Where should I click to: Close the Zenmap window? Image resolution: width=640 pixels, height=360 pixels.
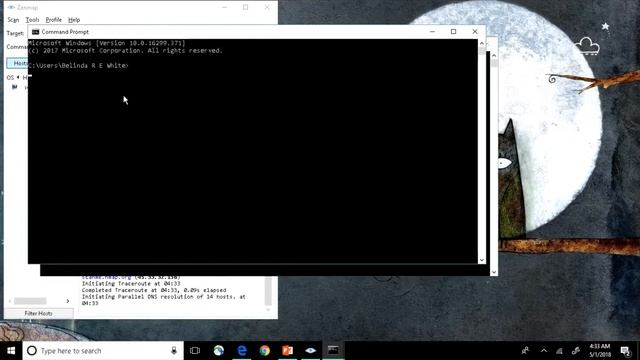click(267, 7)
